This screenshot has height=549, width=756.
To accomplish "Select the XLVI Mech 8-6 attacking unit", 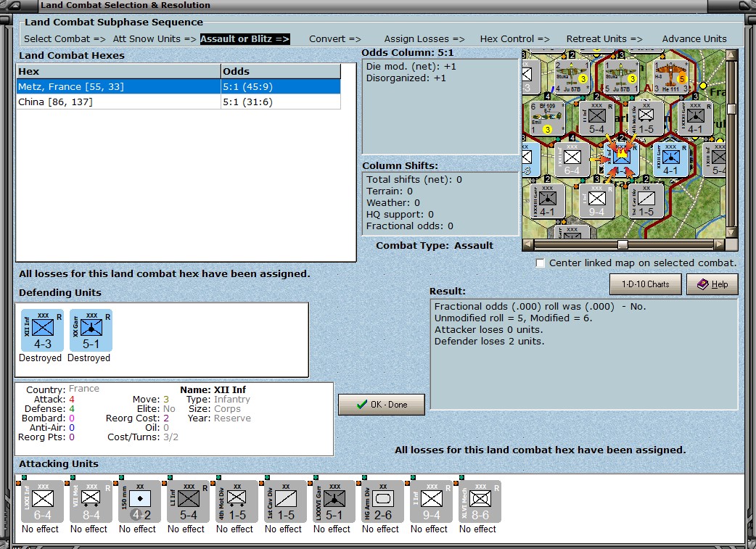I will tap(480, 501).
